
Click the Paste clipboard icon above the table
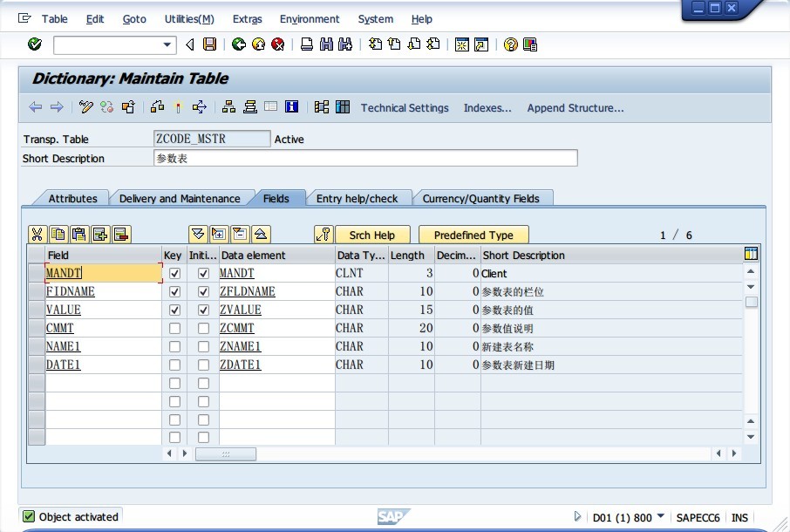coord(79,235)
